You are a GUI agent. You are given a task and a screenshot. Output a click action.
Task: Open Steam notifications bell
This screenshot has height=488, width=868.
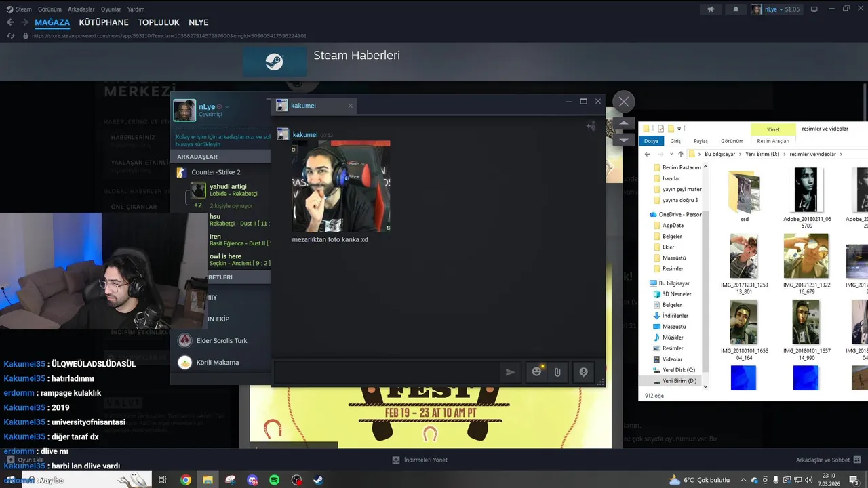point(736,9)
